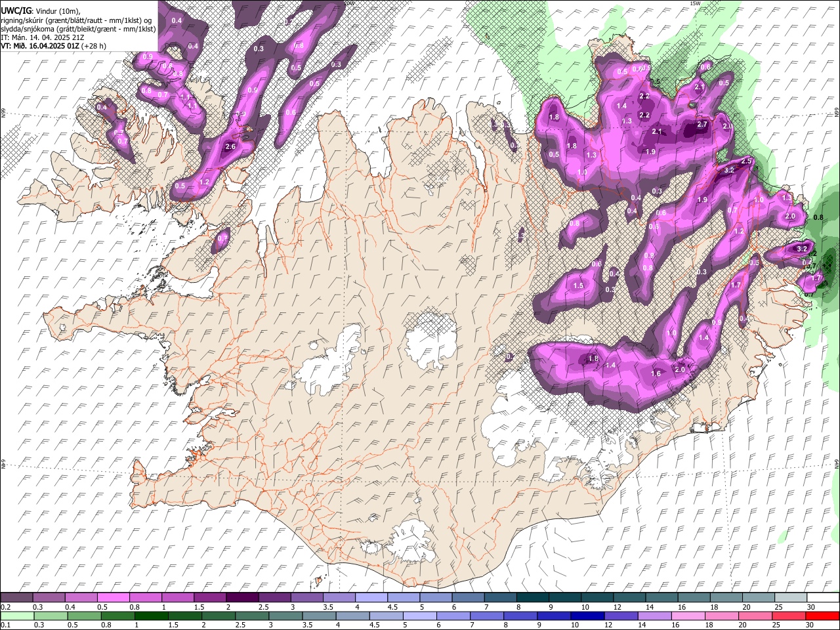This screenshot has height=630, width=840.
Task: Click the '0.1' label in lower legend
Action: click(x=5, y=625)
